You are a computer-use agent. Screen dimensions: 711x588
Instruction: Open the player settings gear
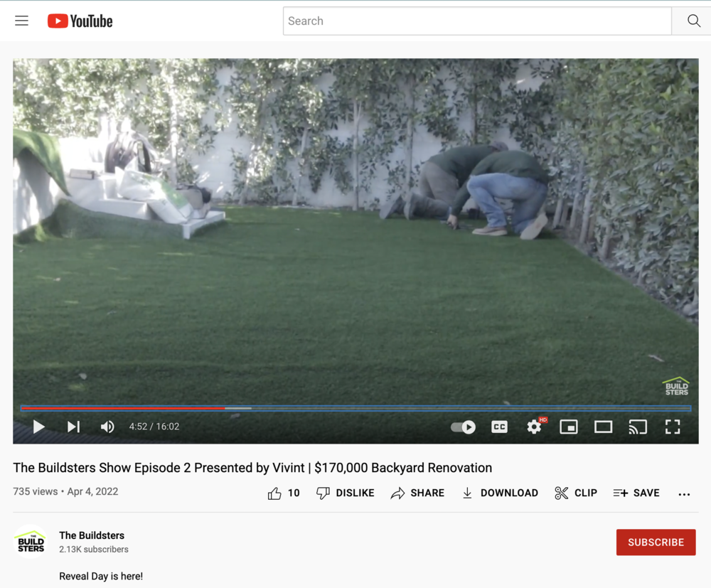pos(534,427)
